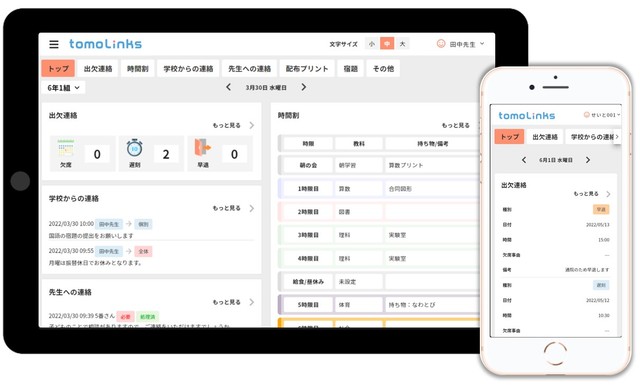
Task: Open the hamburger menu beside tomoLinks logo
Action: pos(54,44)
